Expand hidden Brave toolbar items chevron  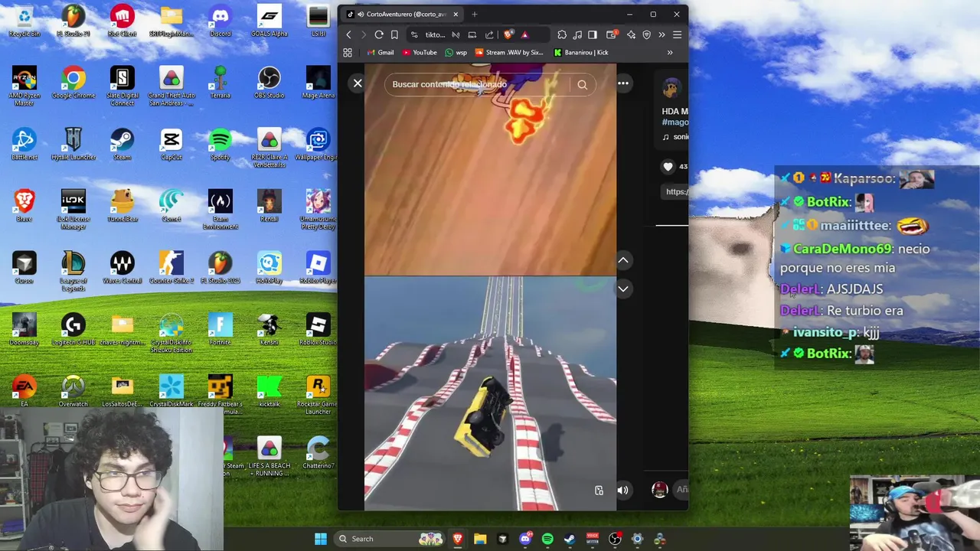point(661,34)
